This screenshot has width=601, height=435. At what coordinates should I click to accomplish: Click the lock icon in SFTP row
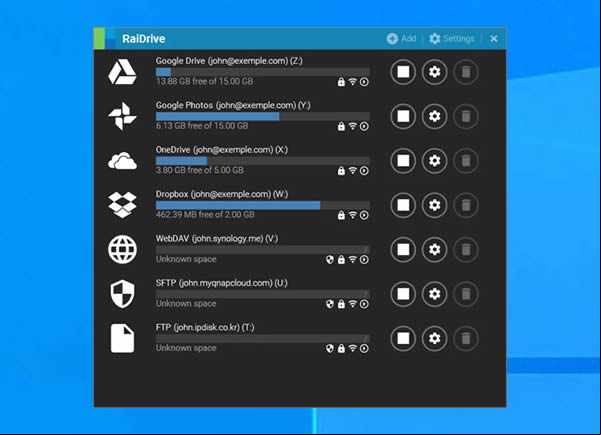(x=341, y=304)
